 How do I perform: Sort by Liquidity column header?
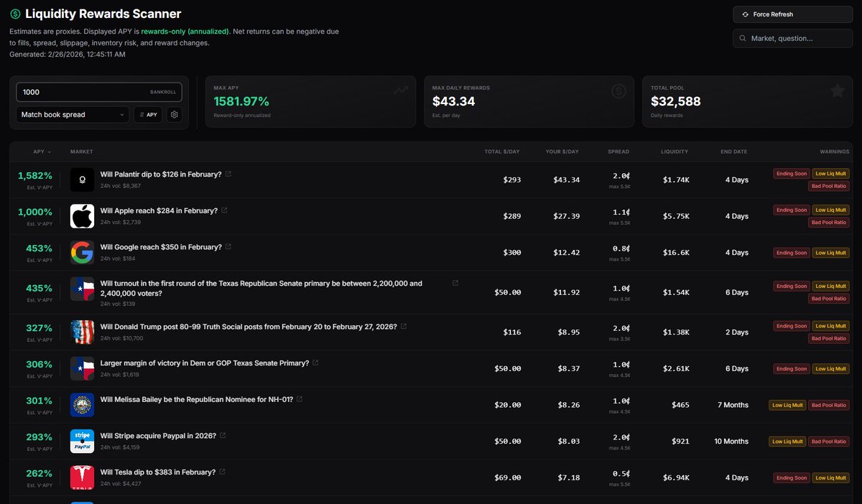[x=675, y=151]
